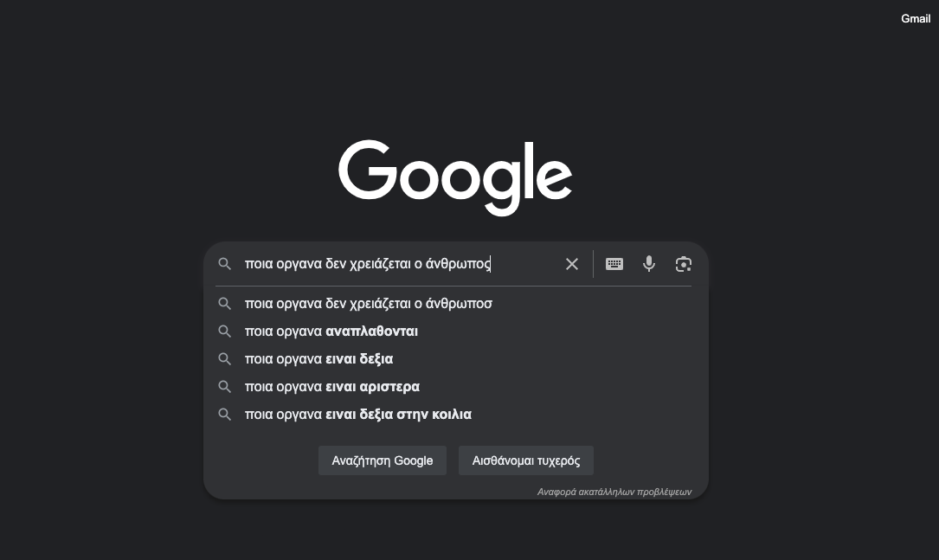This screenshot has height=560, width=939.
Task: Clear the search box with the X icon
Action: coord(572,264)
